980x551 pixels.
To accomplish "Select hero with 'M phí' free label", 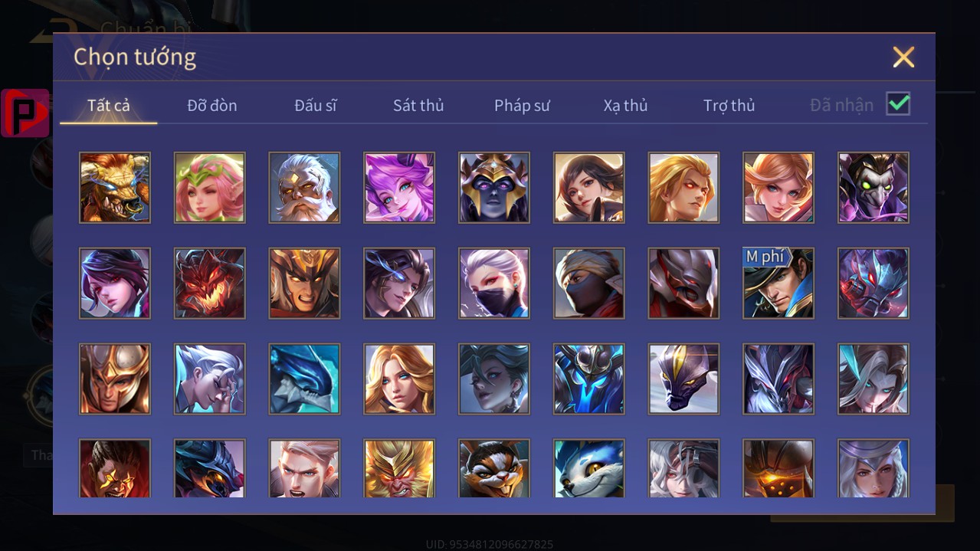I will coord(779,284).
